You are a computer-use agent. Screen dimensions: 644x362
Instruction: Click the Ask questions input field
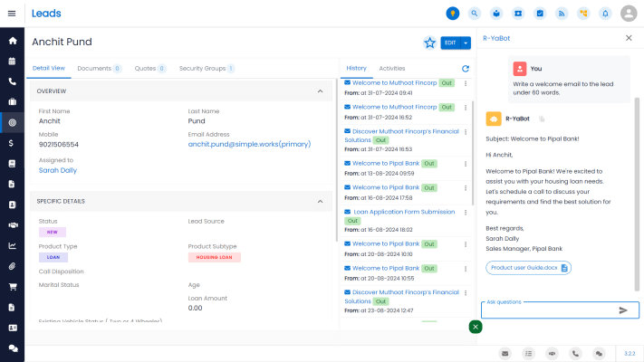pyautogui.click(x=549, y=310)
